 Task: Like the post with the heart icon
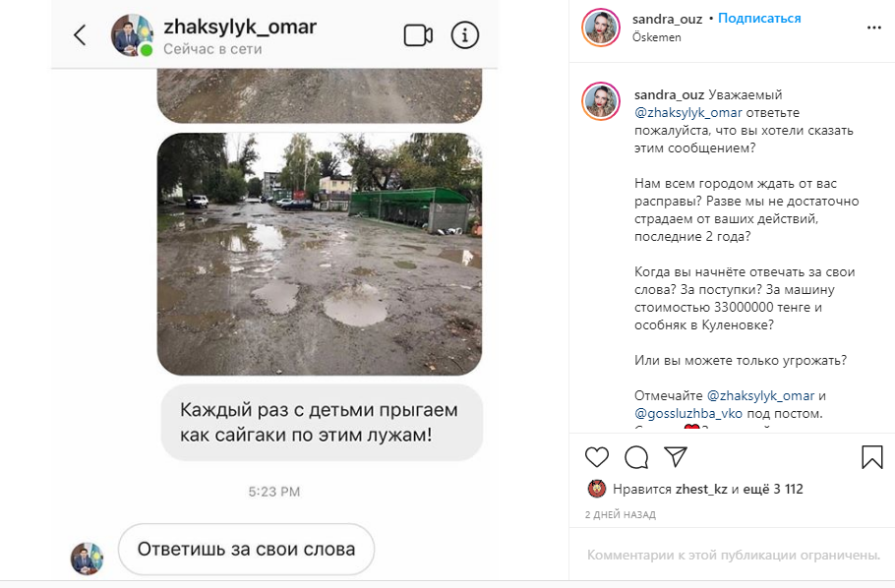click(597, 456)
